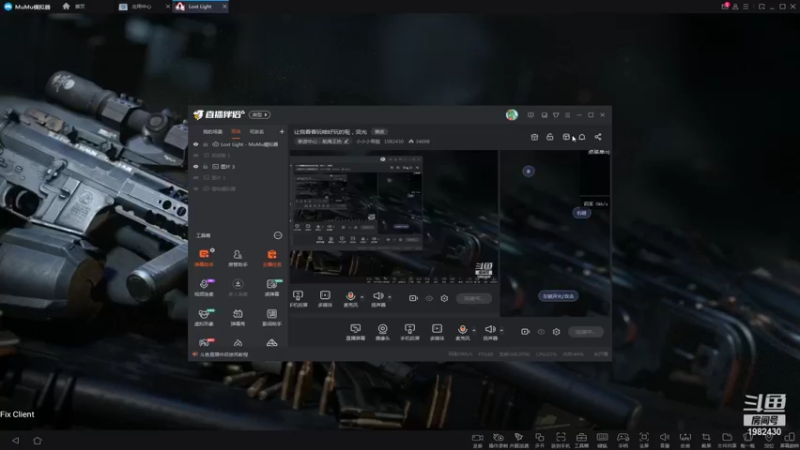Expand microphone dropdown arrow in upper control row
800x450 pixels.
coord(362,296)
